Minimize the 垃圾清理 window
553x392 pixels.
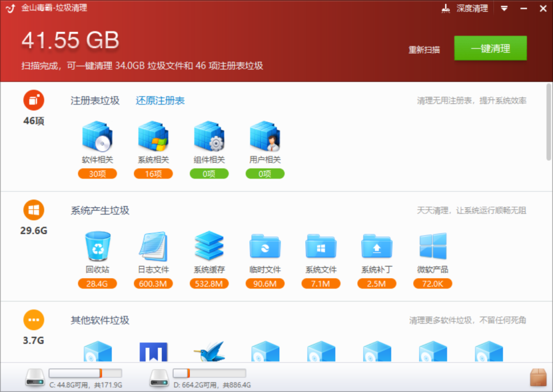point(524,8)
